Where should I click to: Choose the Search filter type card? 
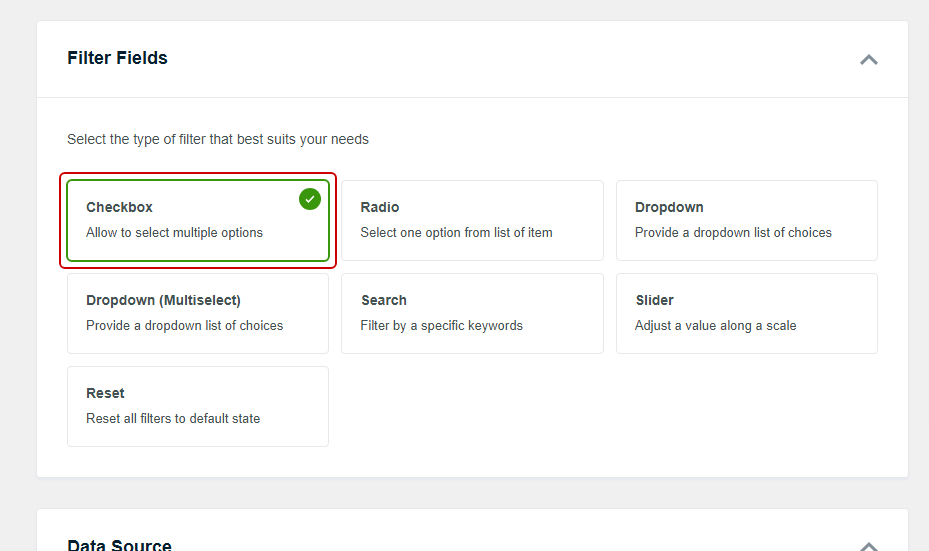[472, 313]
